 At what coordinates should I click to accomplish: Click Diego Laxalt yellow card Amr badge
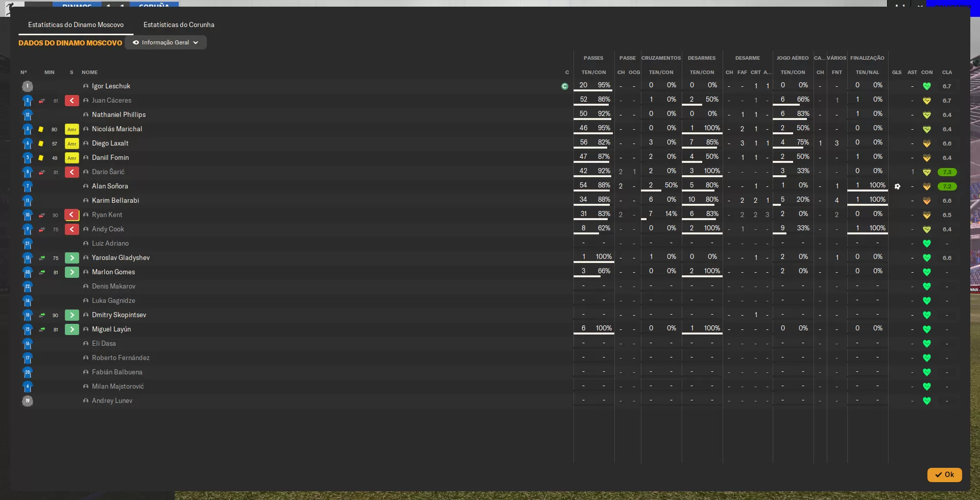click(72, 144)
